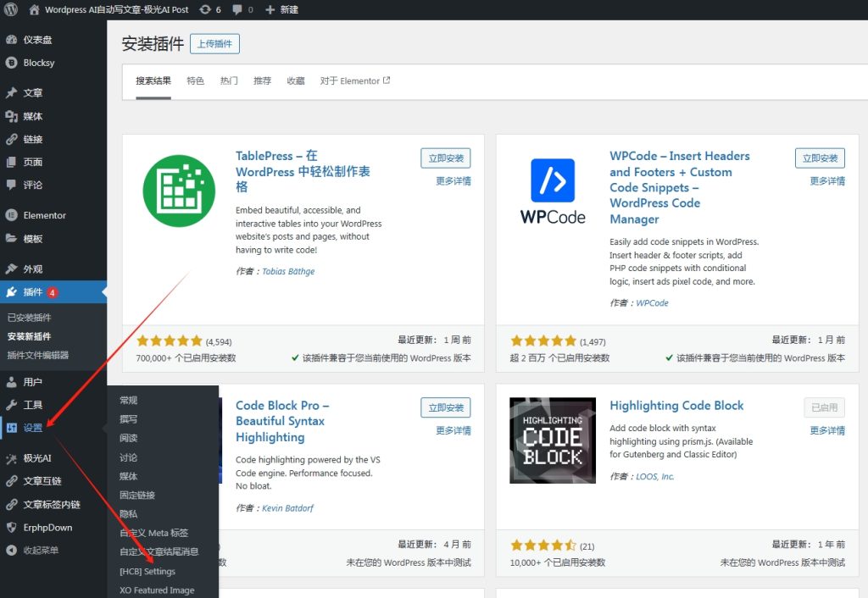Open the WPCode plugin logo thumbnail

tap(553, 191)
